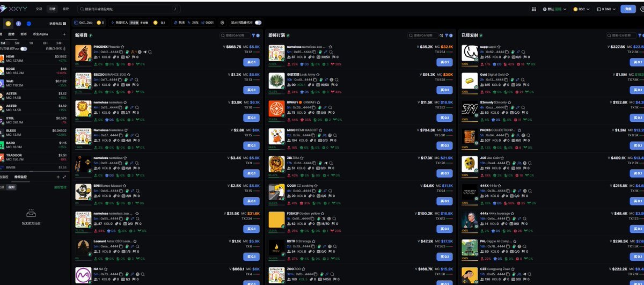Expand the monitor panel with arrows icon
This screenshot has height=285, width=644.
(x=64, y=177)
